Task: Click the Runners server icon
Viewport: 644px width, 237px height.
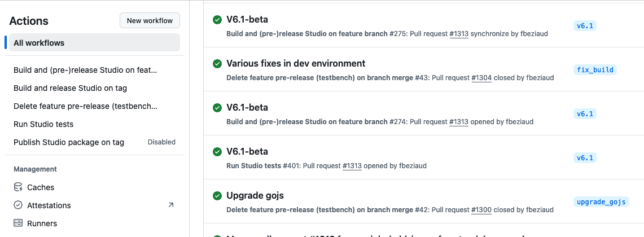Action: coord(18,223)
